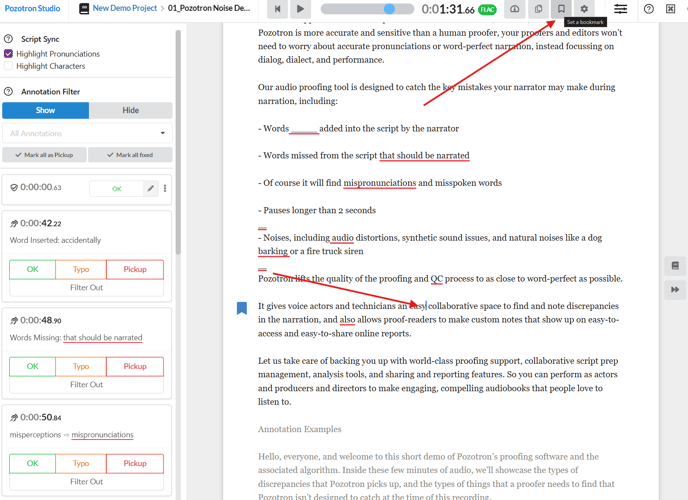Click the OK status on the 0:00:00.63 annotation
The width and height of the screenshot is (688, 500).
click(116, 189)
